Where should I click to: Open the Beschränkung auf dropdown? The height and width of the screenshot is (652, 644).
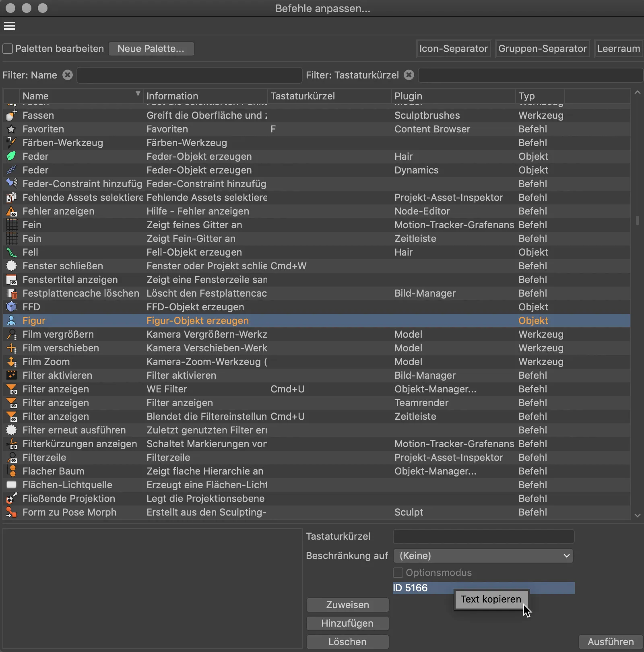(x=483, y=556)
